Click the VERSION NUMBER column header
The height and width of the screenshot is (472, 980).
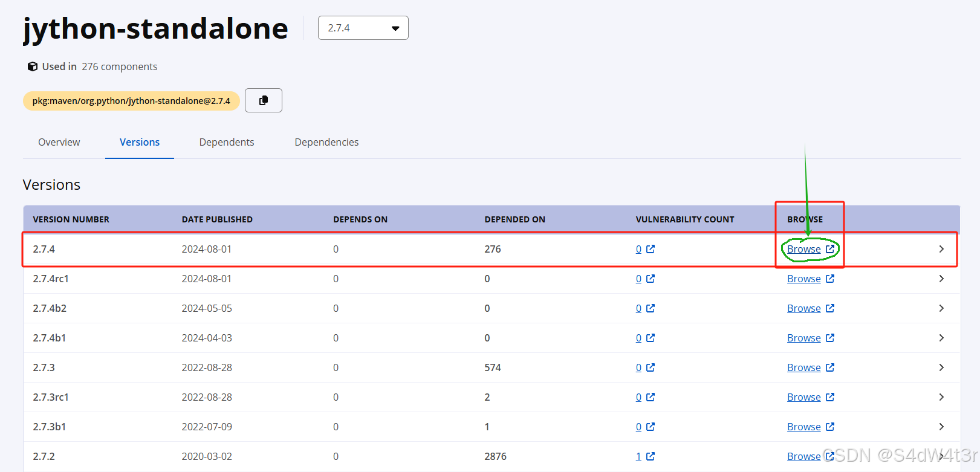(x=71, y=219)
